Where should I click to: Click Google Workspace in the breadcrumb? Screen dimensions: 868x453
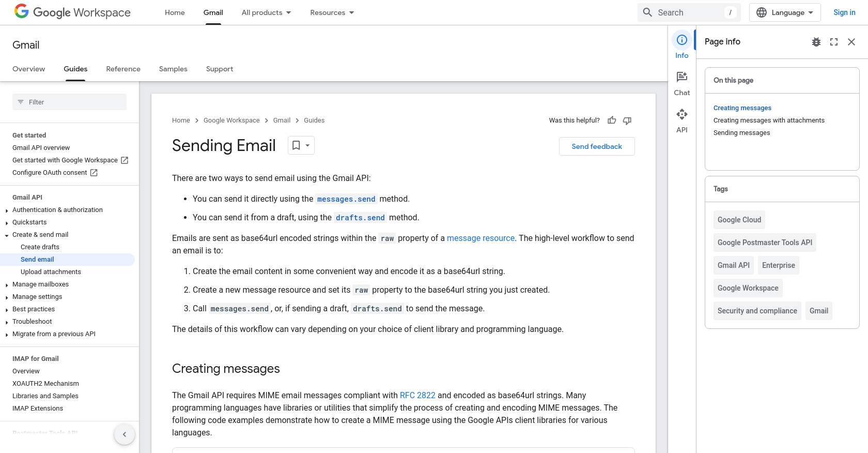pos(231,120)
